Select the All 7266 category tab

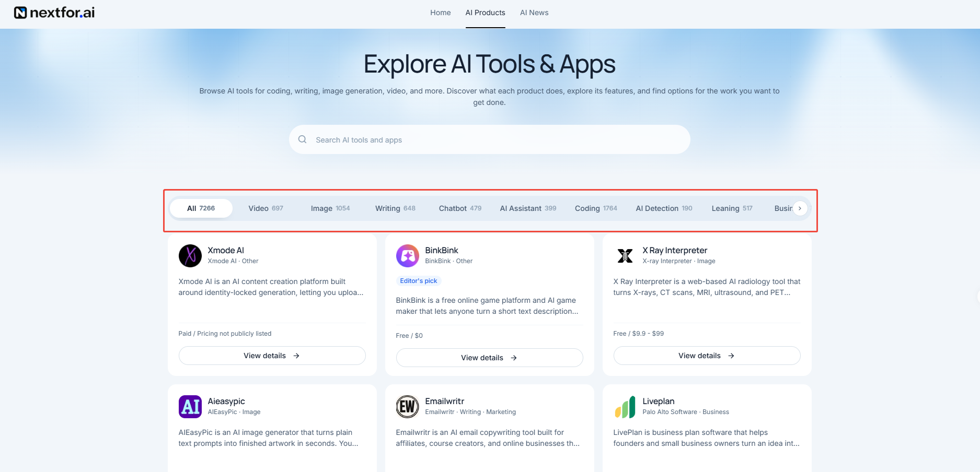201,208
